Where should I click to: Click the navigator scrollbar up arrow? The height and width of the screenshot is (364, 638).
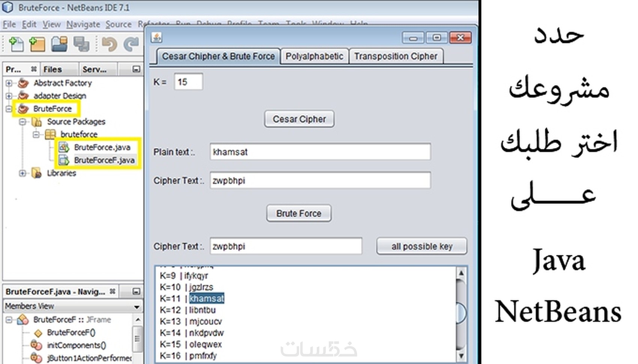(x=138, y=320)
